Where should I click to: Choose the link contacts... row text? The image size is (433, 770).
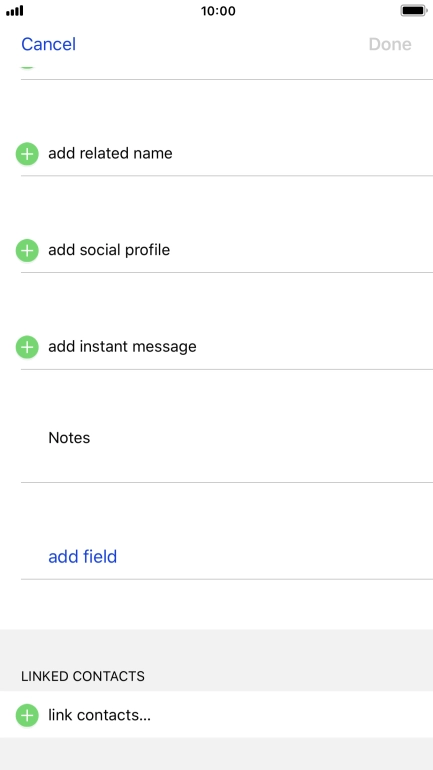pyautogui.click(x=99, y=715)
